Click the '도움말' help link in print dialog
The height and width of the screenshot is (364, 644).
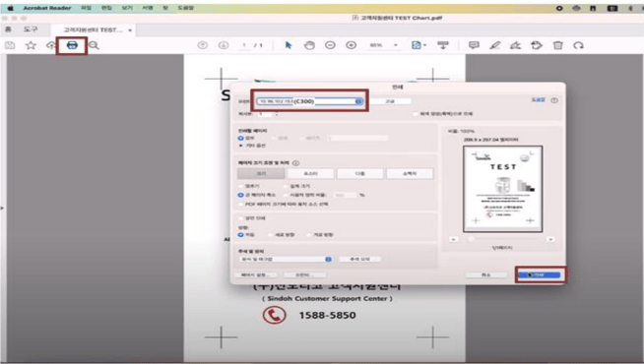click(538, 99)
